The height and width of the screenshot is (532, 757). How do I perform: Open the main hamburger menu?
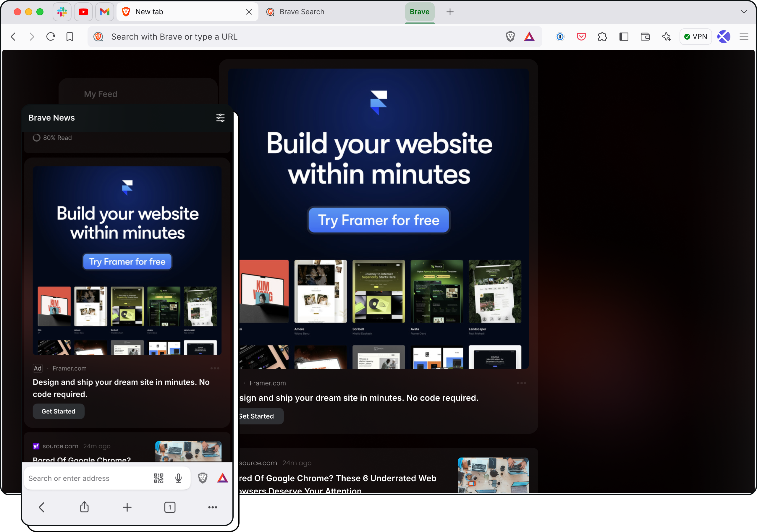(x=744, y=37)
